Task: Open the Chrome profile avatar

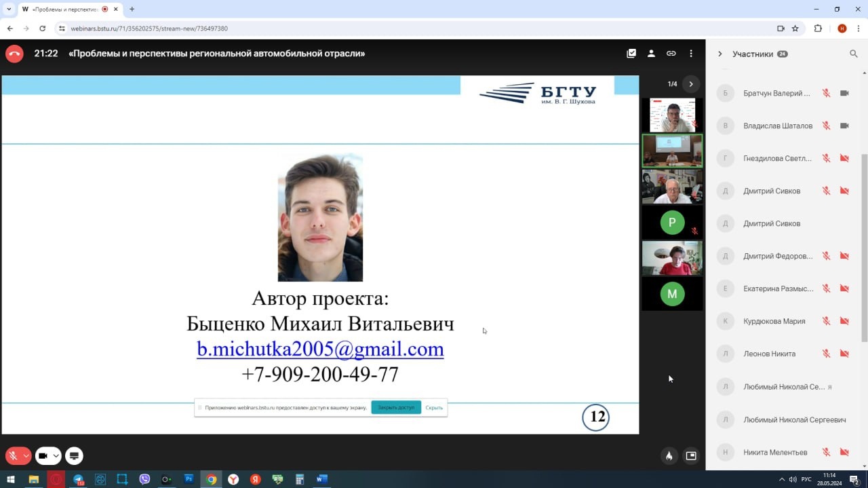Action: [x=842, y=29]
